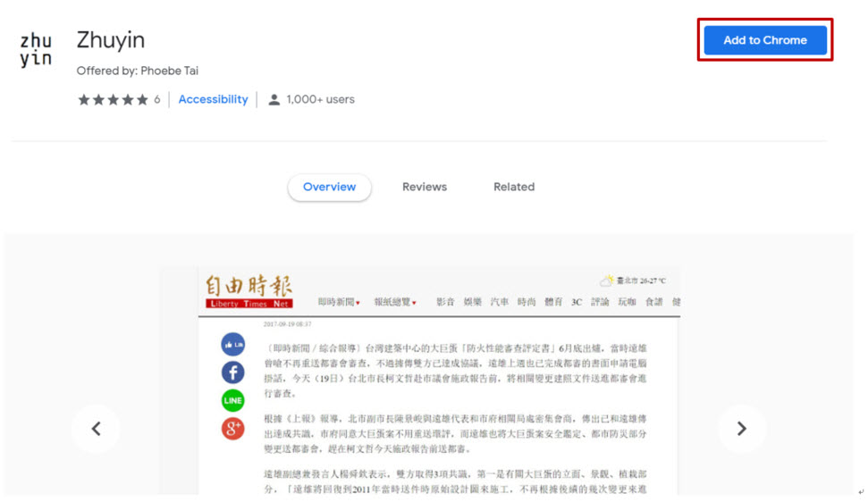Click the 玩咖 nav item in preview

[x=628, y=302]
